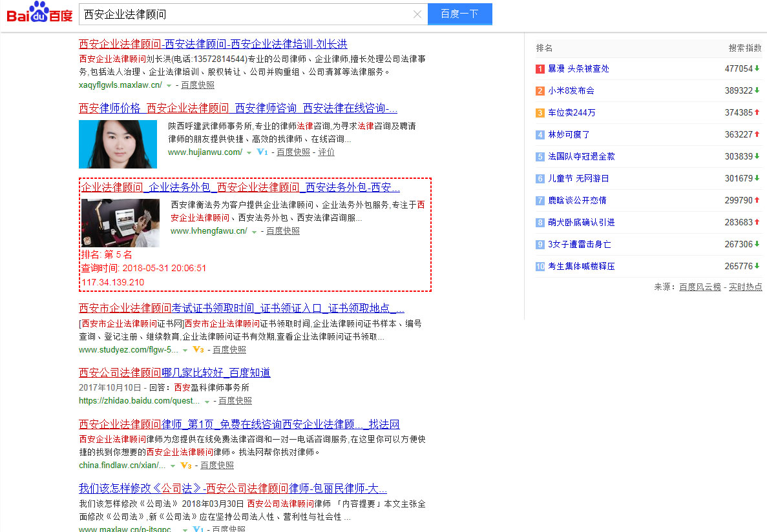Click the URL text china.findlaw.cn/xian/...
This screenshot has width=767, height=532.
(x=122, y=465)
